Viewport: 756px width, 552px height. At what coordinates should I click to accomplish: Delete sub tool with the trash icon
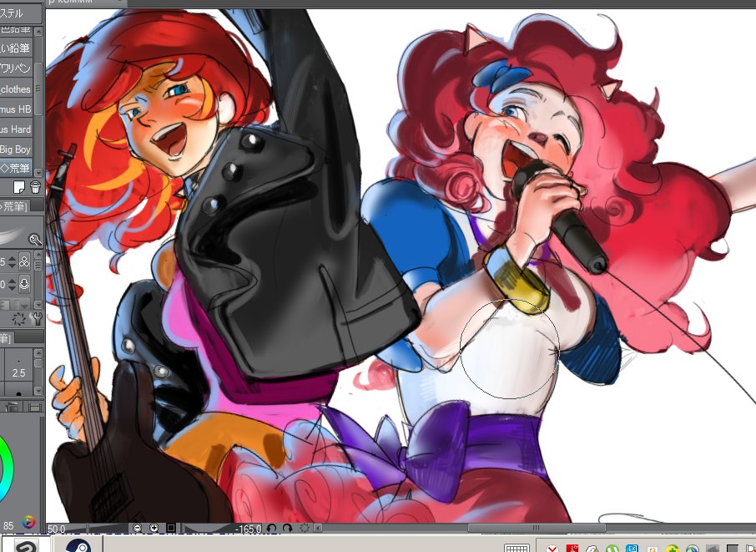pos(35,187)
